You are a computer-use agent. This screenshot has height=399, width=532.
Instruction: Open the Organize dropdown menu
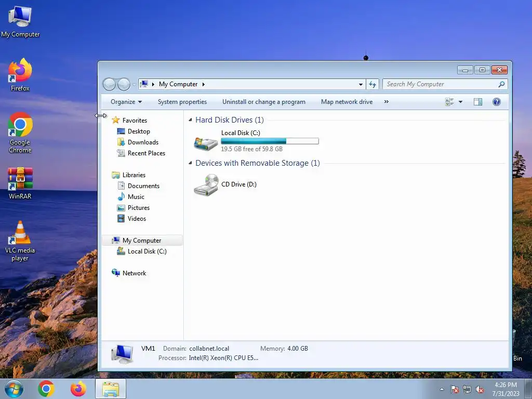point(126,102)
